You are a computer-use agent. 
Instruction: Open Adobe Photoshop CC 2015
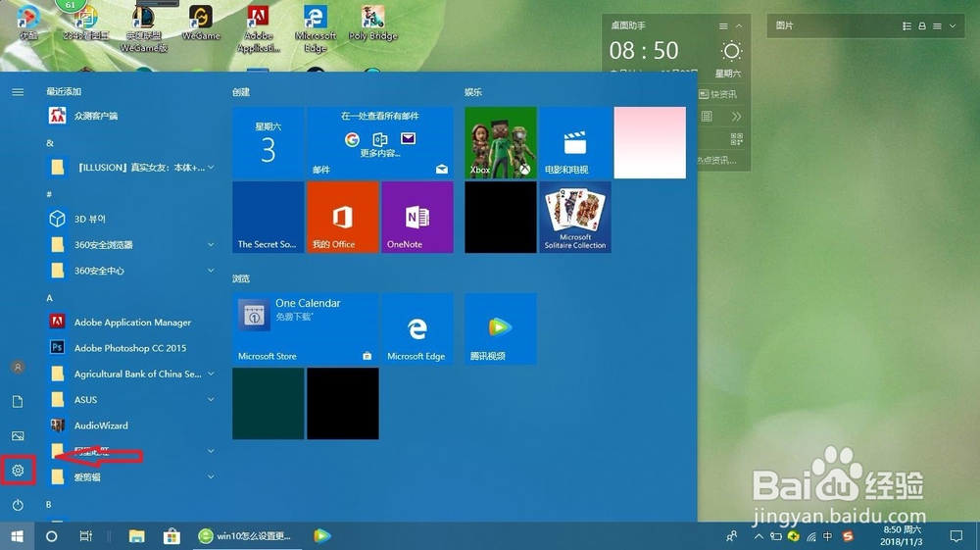(x=130, y=347)
